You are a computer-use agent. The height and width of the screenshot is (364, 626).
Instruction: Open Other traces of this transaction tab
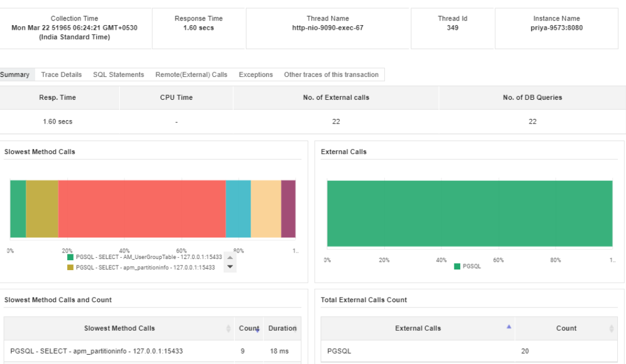331,75
